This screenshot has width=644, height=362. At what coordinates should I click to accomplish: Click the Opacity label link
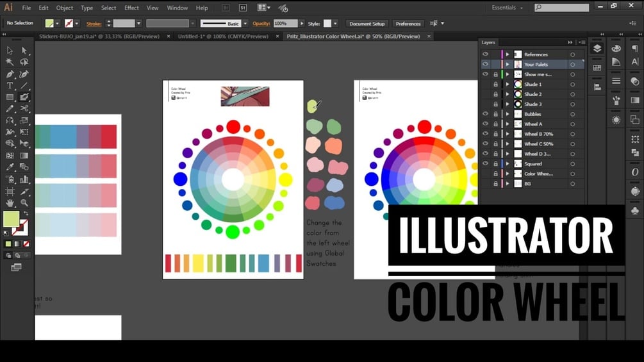click(261, 24)
